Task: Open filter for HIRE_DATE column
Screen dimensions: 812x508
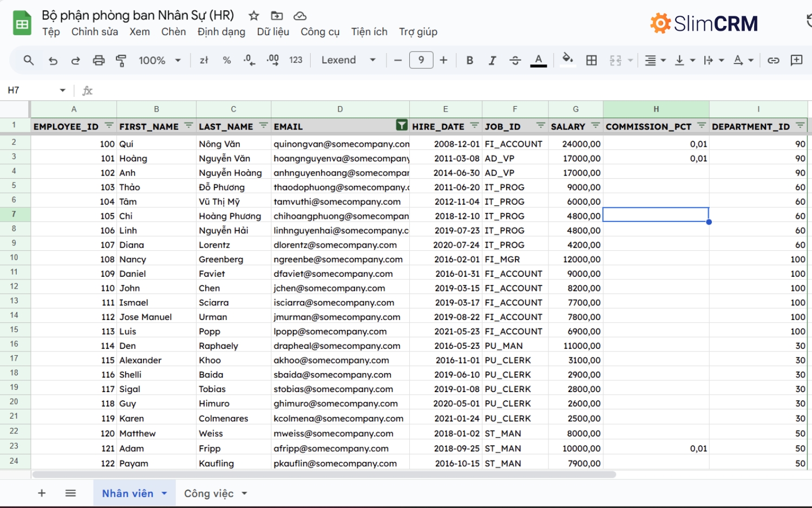Action: tap(474, 126)
